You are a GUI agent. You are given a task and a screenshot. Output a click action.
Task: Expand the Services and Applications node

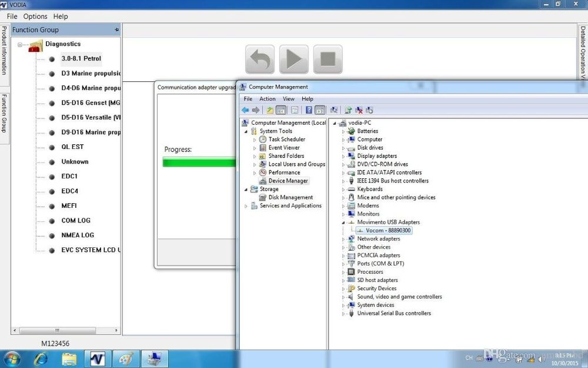[246, 206]
